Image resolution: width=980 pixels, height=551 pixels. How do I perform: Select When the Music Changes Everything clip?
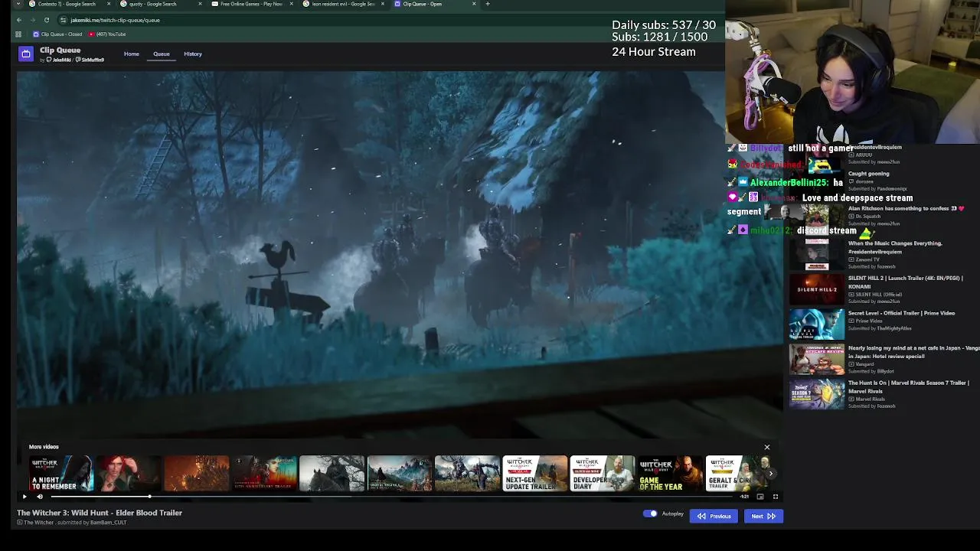(x=884, y=255)
